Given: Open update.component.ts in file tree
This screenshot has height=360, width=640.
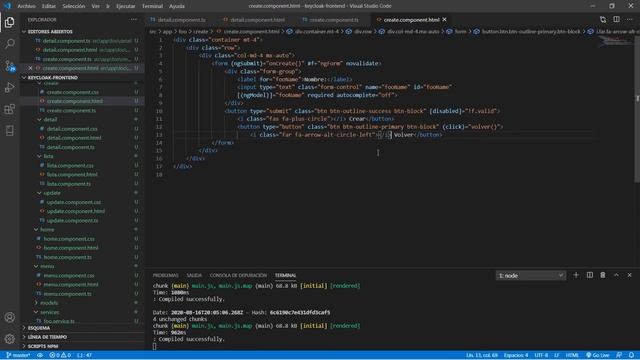Looking at the screenshot, I should point(72,220).
